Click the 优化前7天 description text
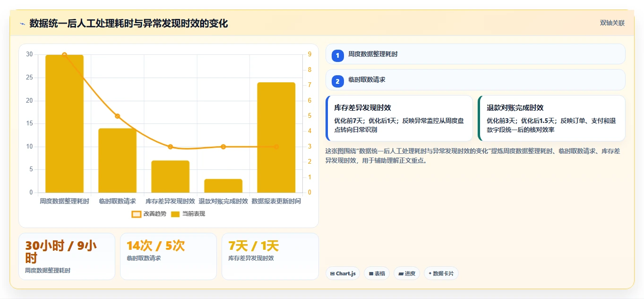Screen dimensions: 644x299 point(399,125)
